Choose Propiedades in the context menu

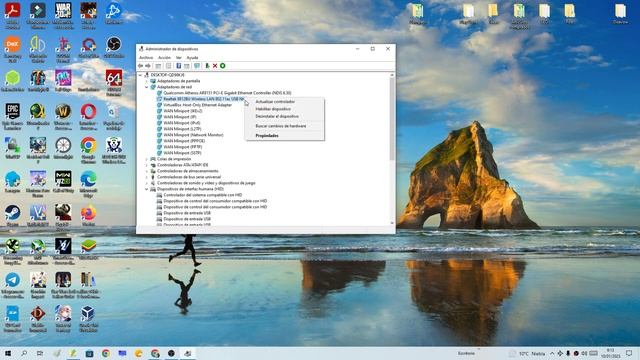tap(284, 136)
